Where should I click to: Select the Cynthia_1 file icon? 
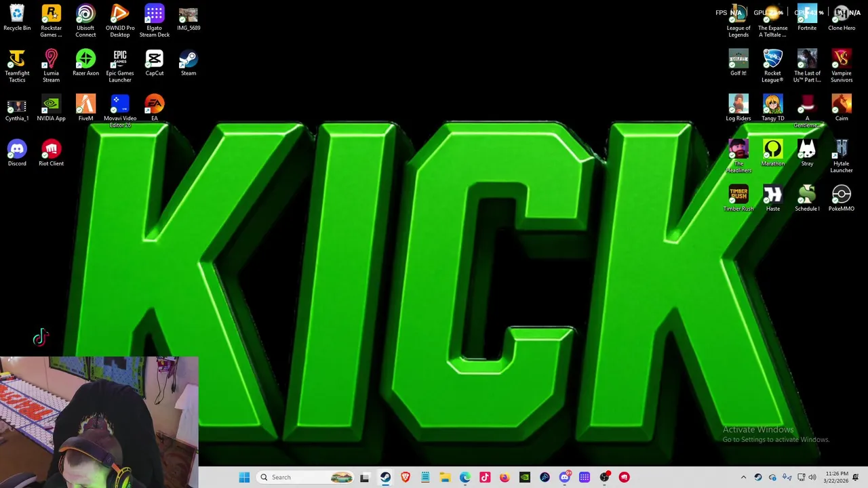(x=17, y=108)
